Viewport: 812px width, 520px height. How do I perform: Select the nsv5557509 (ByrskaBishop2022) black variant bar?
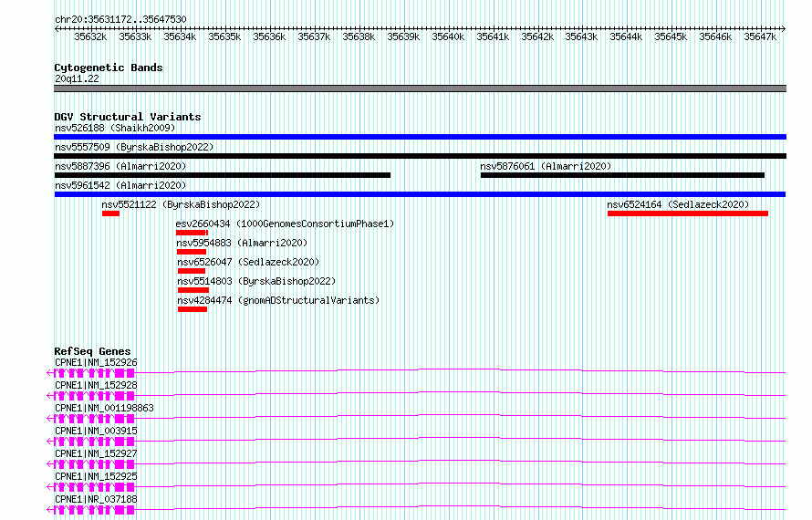click(420, 156)
